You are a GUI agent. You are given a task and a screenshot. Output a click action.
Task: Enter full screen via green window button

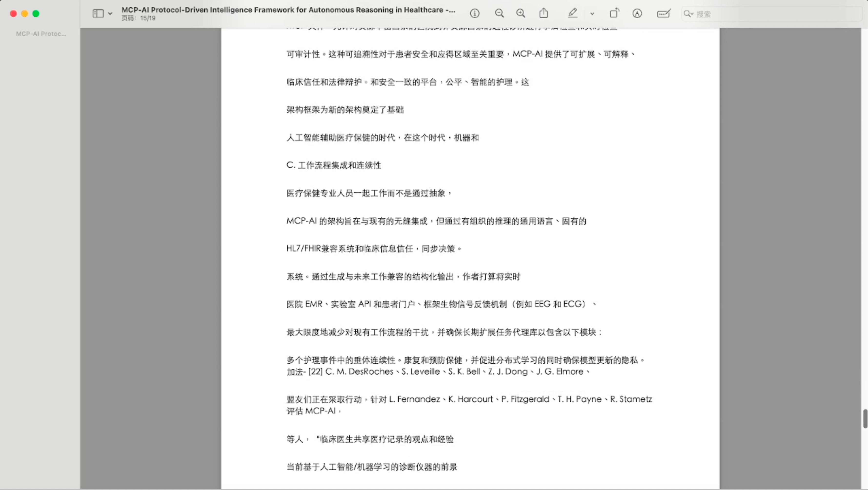point(36,13)
